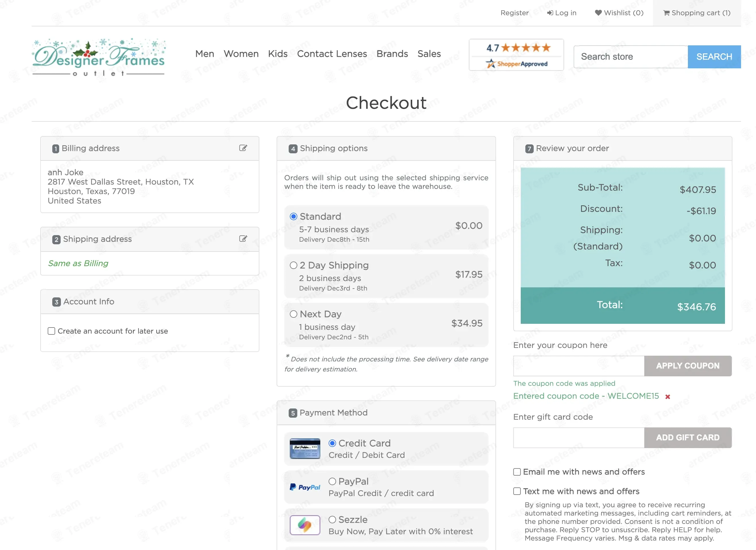Open the Women menu

click(x=241, y=54)
